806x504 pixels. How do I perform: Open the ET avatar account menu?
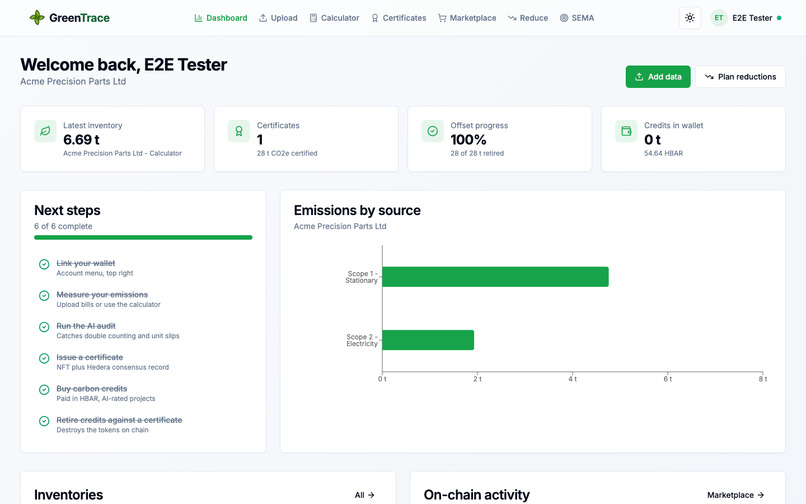719,18
